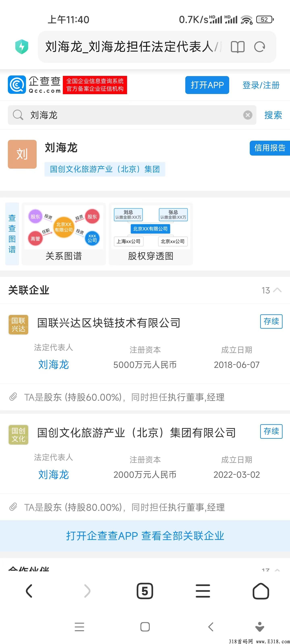Open 刘海龙 under 国创文化 legal representative
Screen dimensions: 290x644
[54, 475]
